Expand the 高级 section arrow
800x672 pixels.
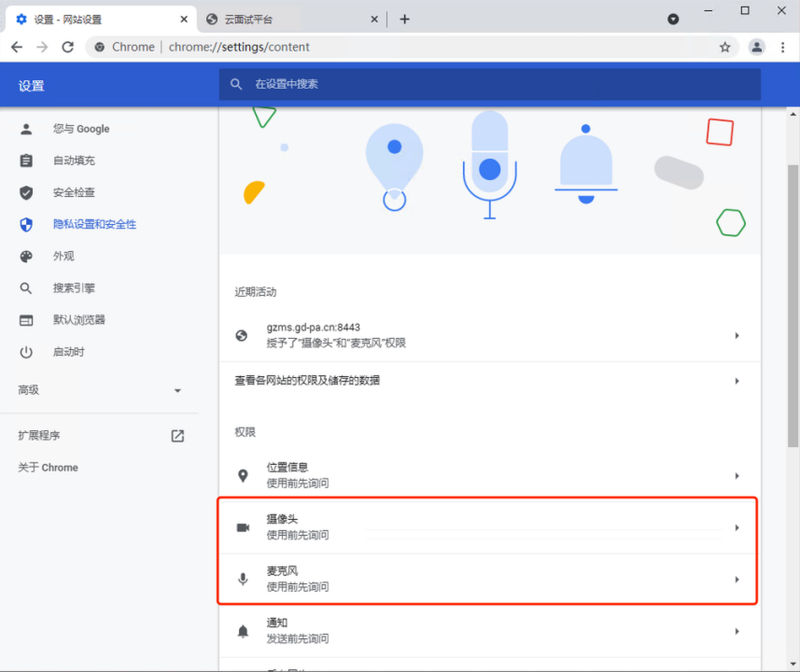(177, 391)
